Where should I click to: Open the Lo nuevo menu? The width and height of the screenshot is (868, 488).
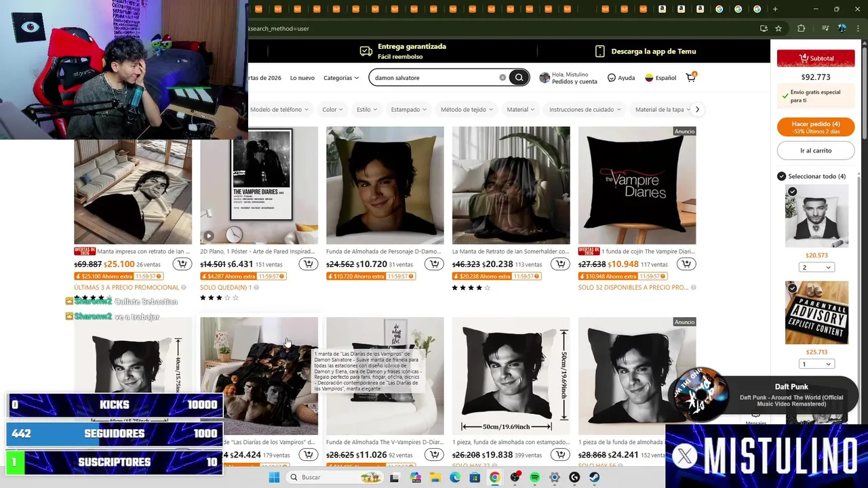(302, 77)
